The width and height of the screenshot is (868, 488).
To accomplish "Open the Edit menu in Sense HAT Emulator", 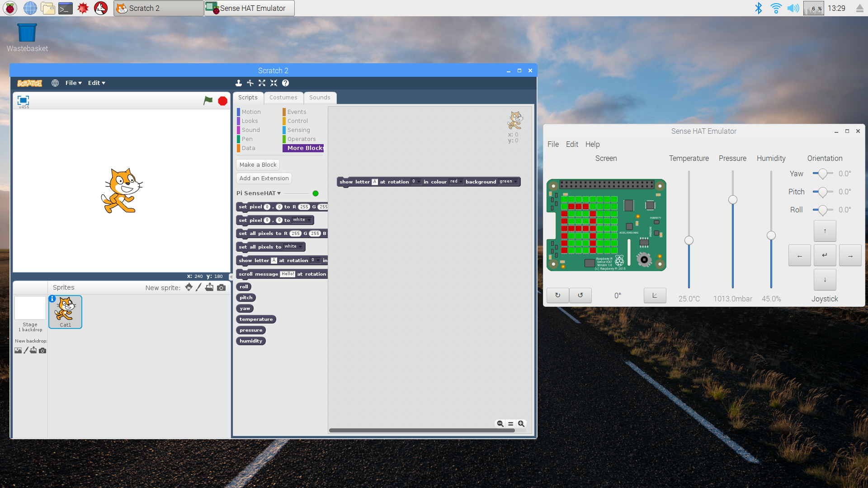I will point(572,144).
